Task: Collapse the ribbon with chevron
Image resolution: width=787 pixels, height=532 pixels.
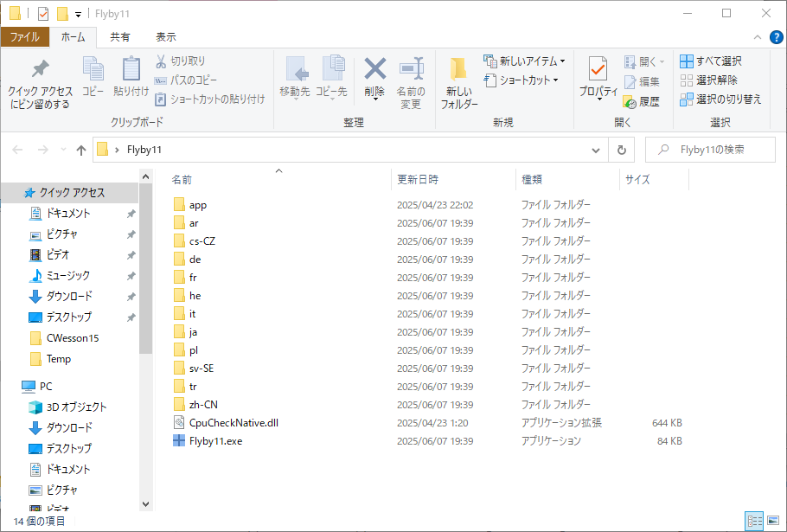Action: [758, 37]
